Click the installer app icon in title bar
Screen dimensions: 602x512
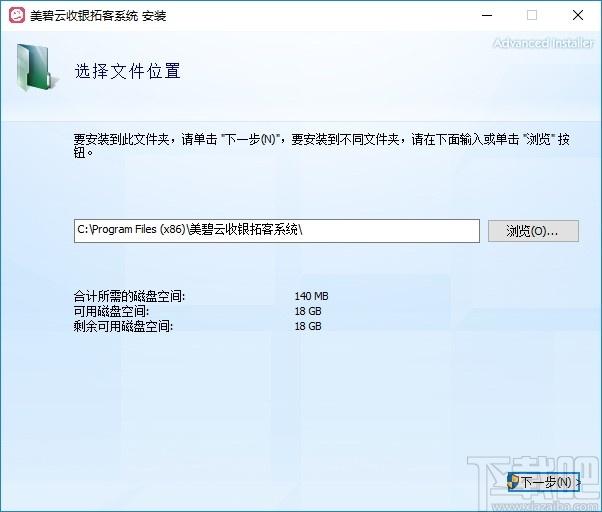[16, 15]
